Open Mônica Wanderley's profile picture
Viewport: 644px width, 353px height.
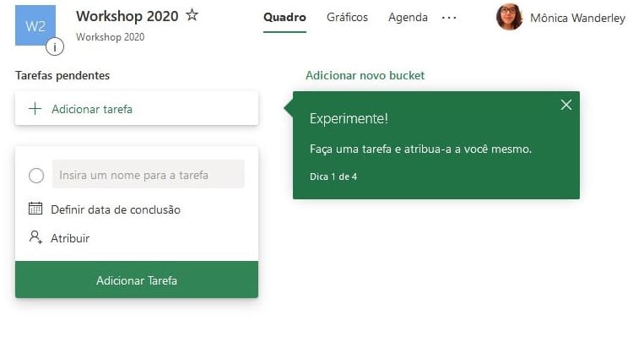(510, 17)
